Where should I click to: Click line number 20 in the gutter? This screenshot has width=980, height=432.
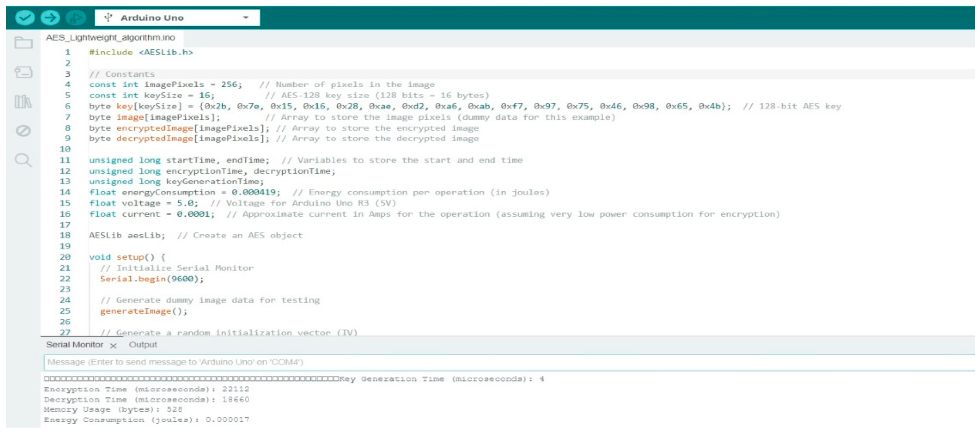coord(65,257)
